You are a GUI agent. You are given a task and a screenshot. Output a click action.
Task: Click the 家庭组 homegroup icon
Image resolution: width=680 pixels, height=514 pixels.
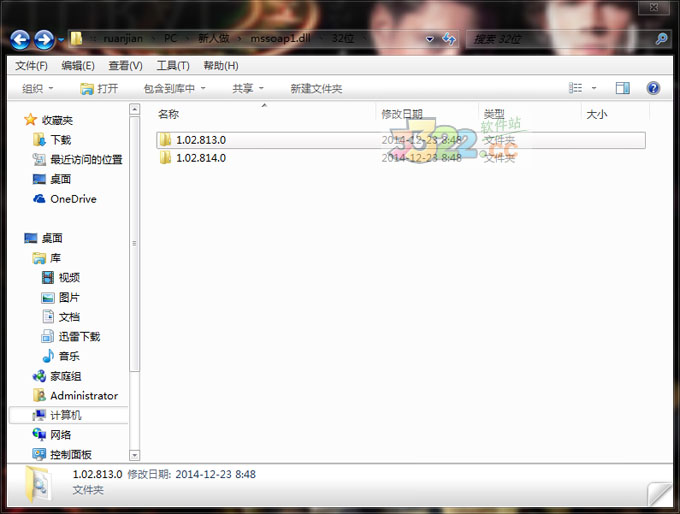39,376
